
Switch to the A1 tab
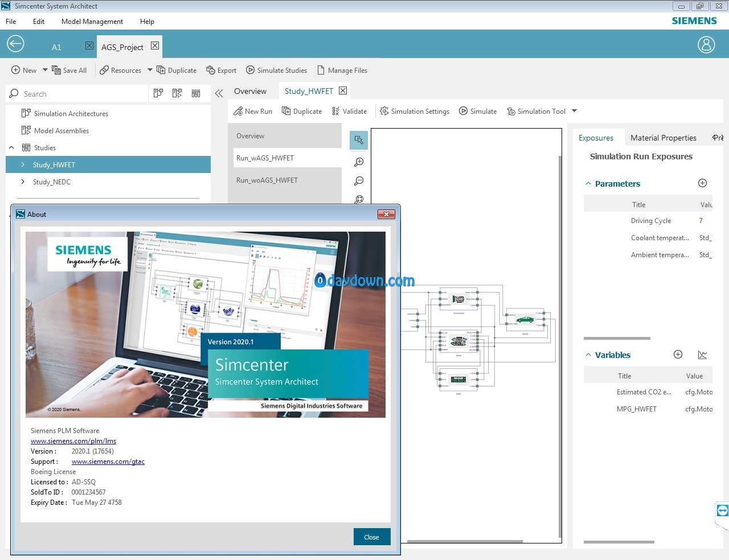coord(56,47)
